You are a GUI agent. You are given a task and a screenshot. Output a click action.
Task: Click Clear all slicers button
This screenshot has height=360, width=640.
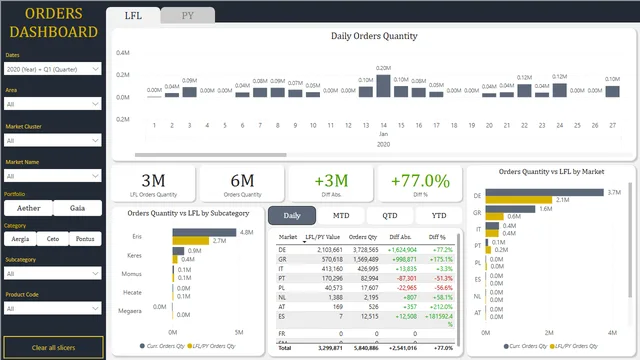click(53, 348)
